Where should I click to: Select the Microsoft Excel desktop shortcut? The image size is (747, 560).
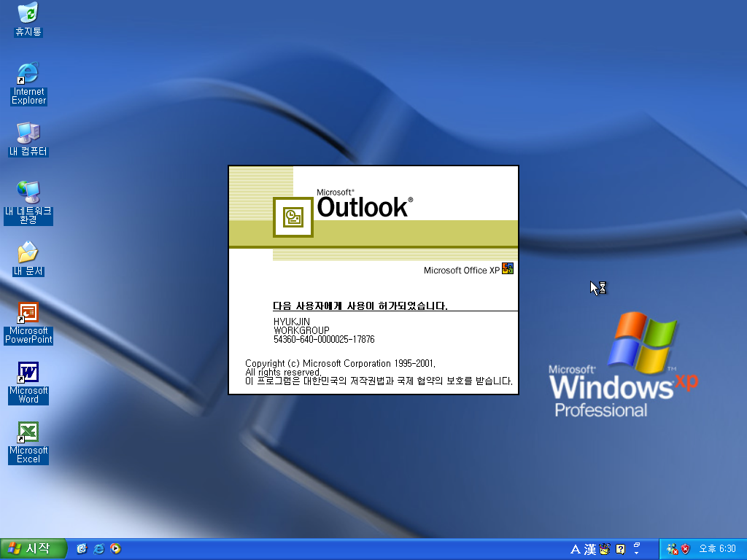coord(28,443)
